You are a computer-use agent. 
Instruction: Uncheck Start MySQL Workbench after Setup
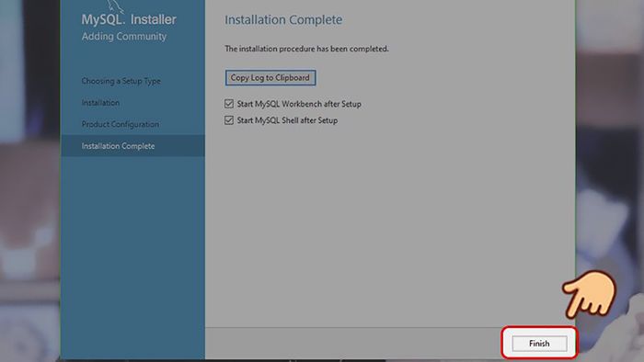tap(229, 104)
